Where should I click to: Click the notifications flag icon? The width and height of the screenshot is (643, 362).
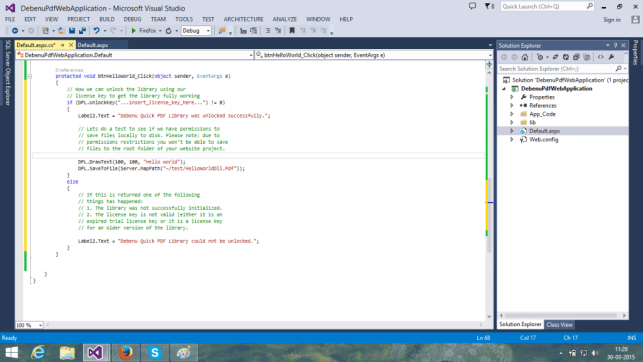coord(488,6)
